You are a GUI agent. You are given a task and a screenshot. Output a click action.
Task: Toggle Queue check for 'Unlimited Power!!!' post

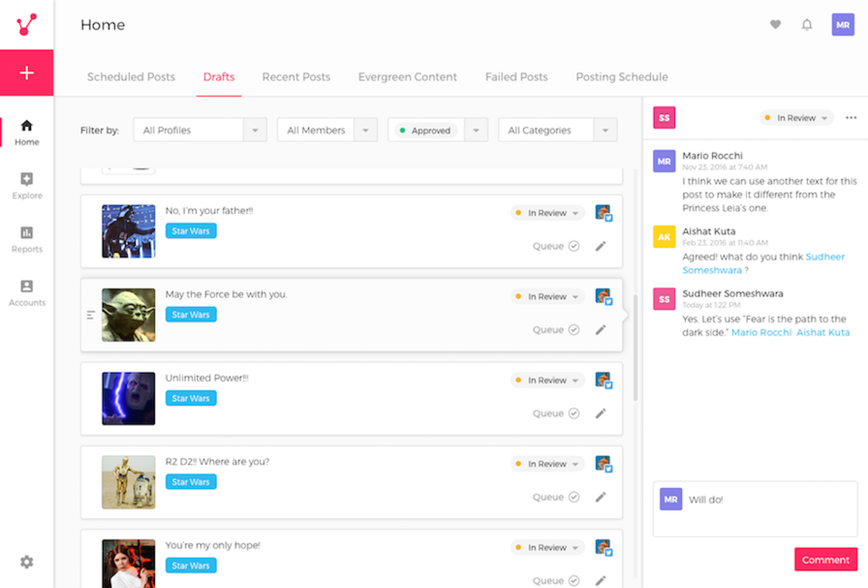point(574,414)
